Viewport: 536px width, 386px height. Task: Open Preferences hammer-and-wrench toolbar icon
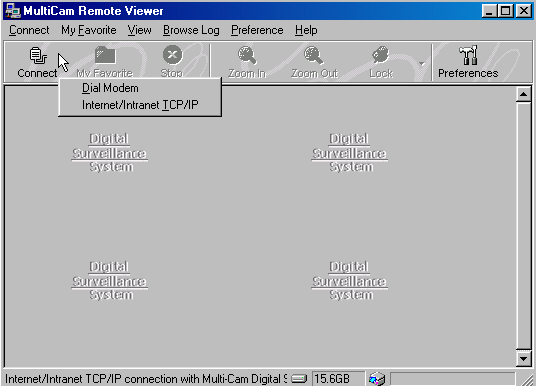point(468,55)
